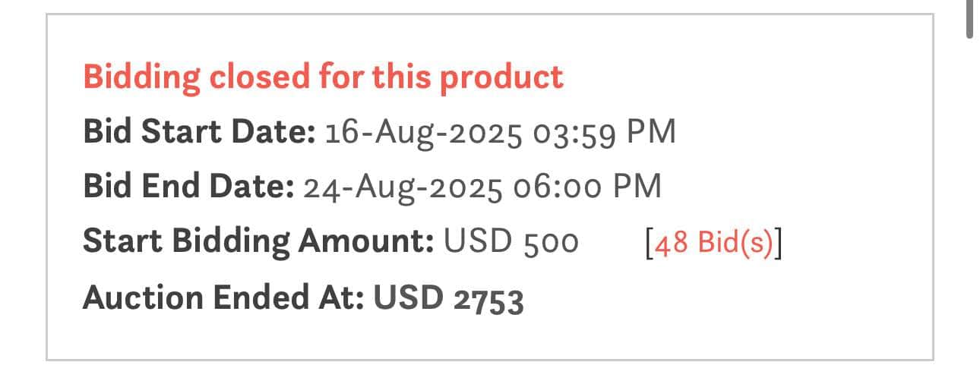The width and height of the screenshot is (980, 365).
Task: Select the 'Bid Start Date:' label
Action: [198, 133]
